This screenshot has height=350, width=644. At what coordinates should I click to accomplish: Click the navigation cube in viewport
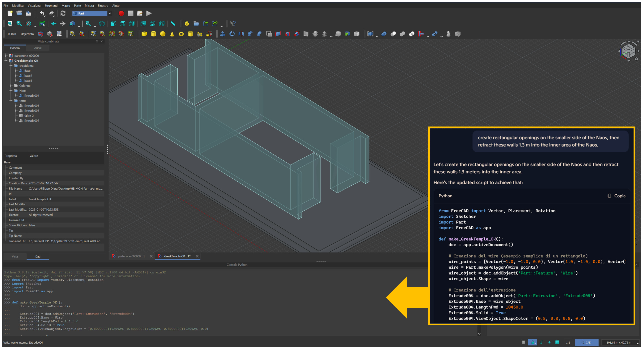tap(629, 51)
